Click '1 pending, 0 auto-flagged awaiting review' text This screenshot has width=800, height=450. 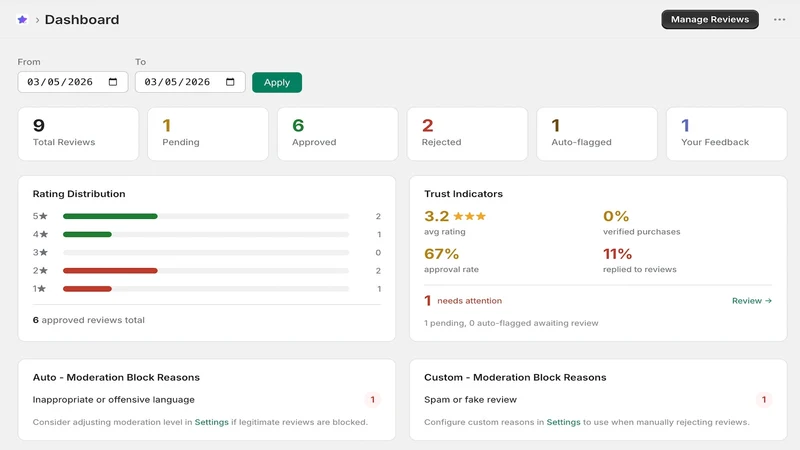point(511,323)
